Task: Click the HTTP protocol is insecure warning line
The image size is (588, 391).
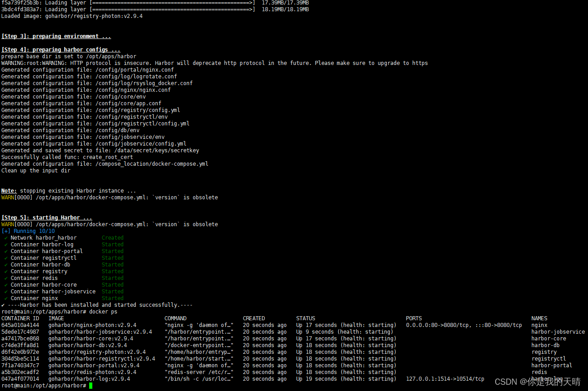Action: [215, 63]
